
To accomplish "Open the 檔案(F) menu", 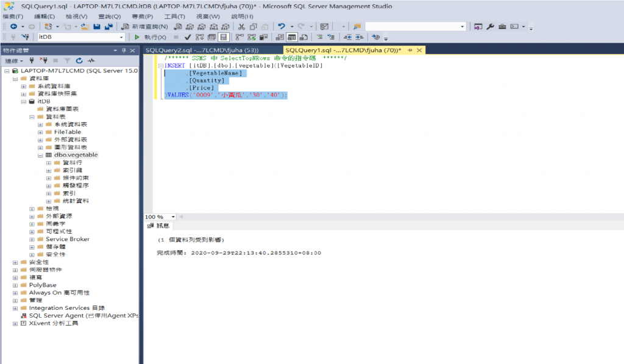I will click(13, 16).
